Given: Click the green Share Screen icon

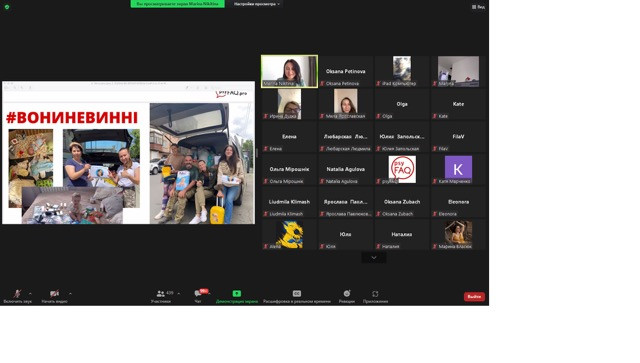Looking at the screenshot, I should tap(237, 294).
